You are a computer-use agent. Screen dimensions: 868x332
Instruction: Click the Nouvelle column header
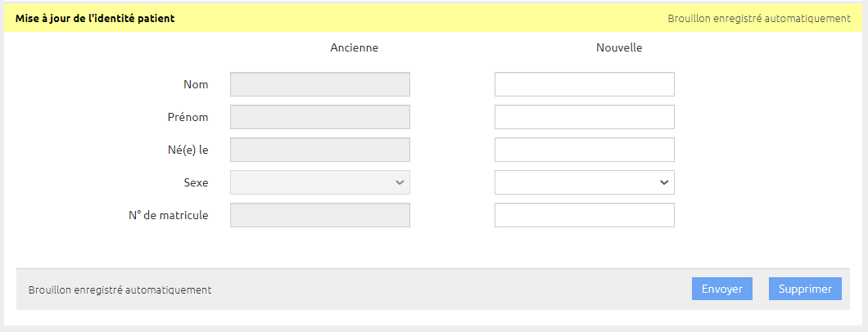point(619,48)
